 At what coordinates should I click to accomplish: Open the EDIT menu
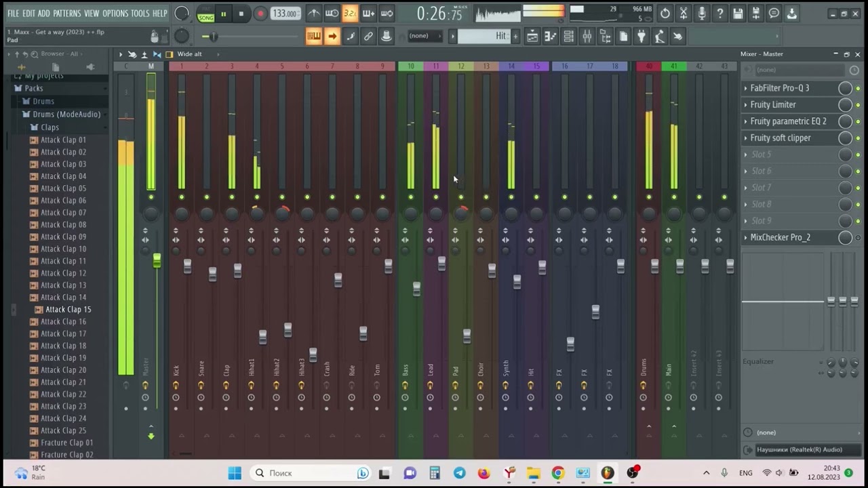pyautogui.click(x=28, y=14)
